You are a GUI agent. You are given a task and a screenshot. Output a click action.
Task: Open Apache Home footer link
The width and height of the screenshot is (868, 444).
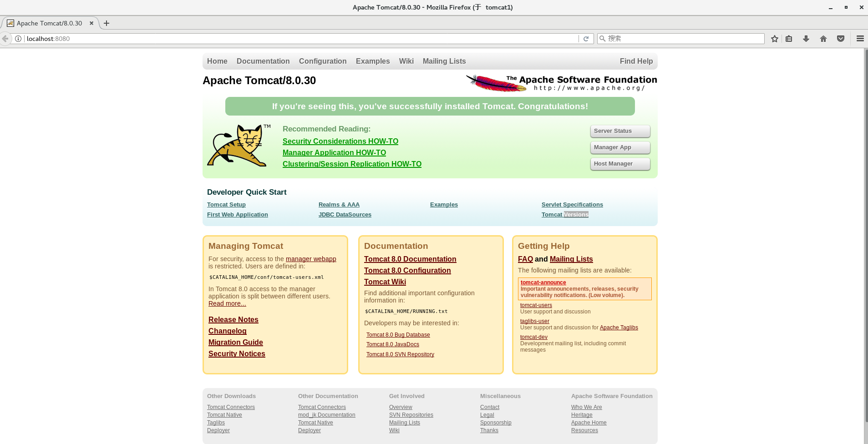tap(589, 423)
